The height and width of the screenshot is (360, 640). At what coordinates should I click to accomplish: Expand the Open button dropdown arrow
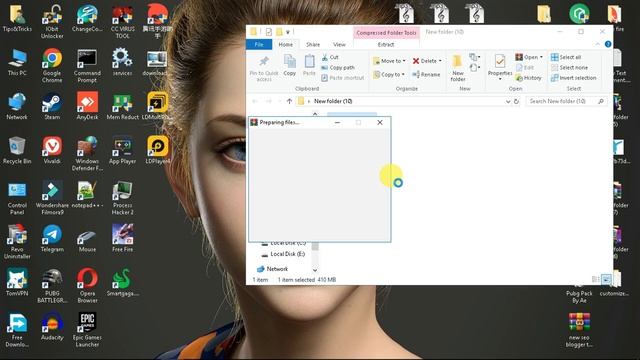541,57
